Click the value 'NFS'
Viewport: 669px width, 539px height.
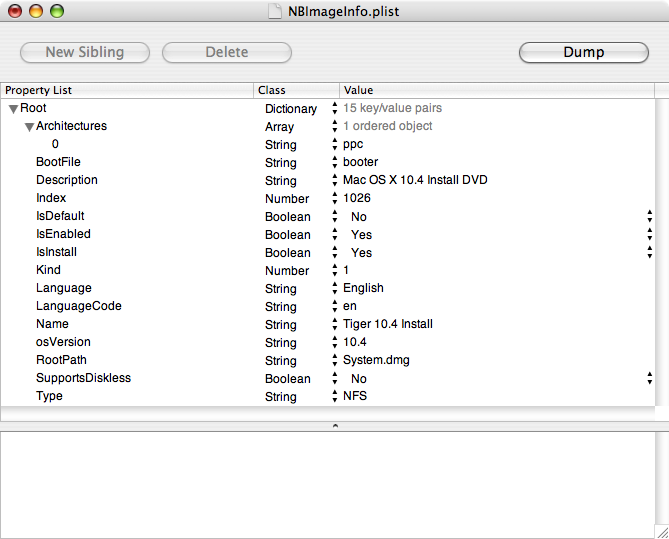pos(355,396)
